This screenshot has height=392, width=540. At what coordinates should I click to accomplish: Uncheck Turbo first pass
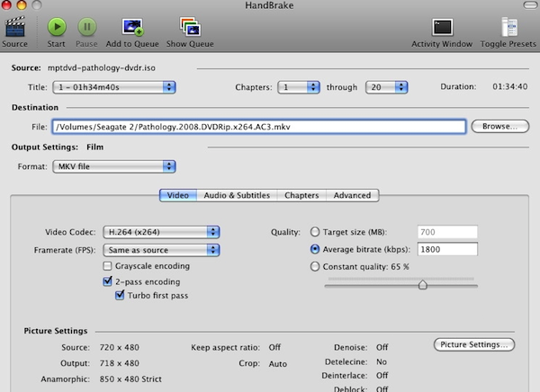coord(120,295)
